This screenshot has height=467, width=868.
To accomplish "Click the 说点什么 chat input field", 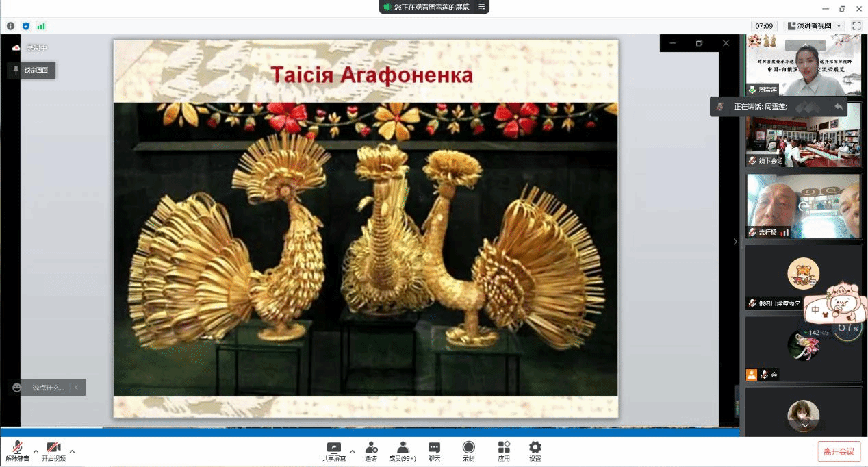I will (x=48, y=388).
